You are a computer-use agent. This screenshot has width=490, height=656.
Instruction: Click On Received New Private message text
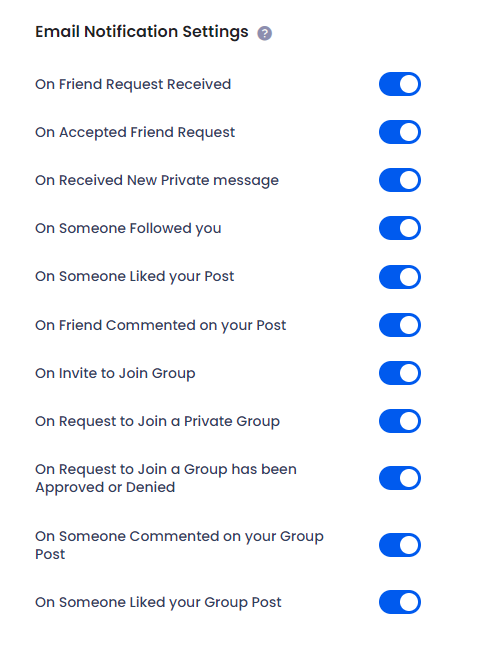(x=157, y=180)
